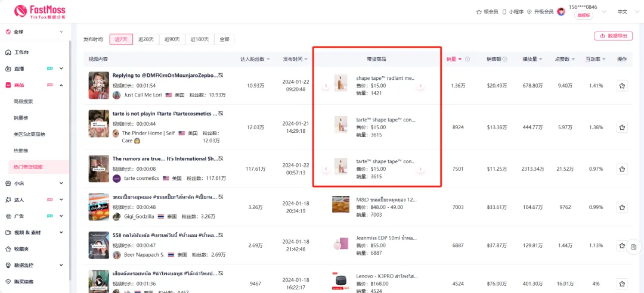Open Replying to @DMFKim video thumbnail

coord(99,85)
